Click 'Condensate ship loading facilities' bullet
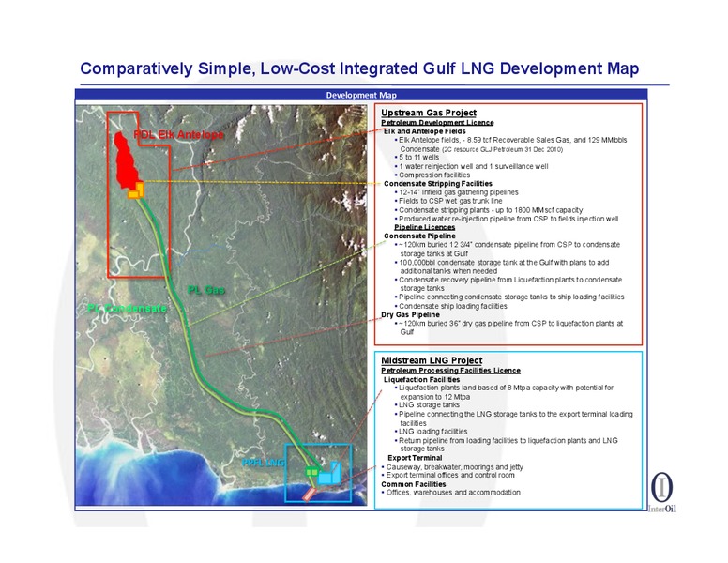The width and height of the screenshot is (728, 563). pyautogui.click(x=451, y=306)
